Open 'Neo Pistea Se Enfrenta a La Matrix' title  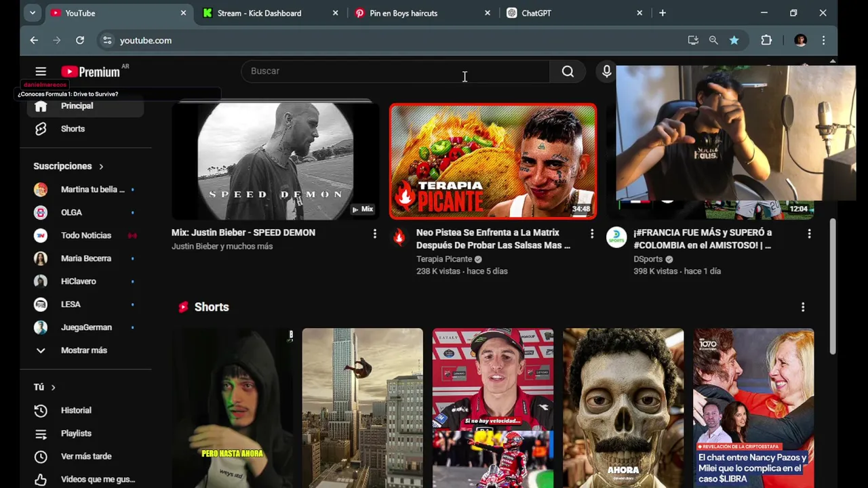tap(493, 239)
